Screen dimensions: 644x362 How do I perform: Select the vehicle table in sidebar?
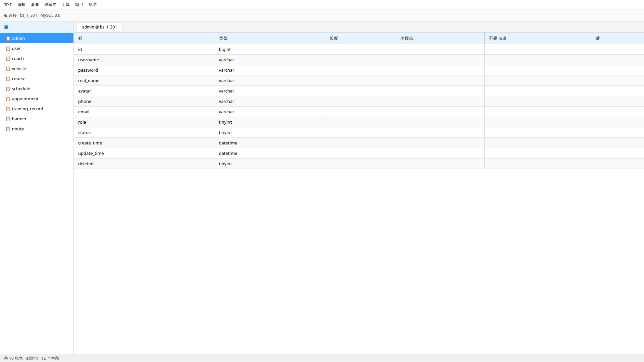point(37,69)
